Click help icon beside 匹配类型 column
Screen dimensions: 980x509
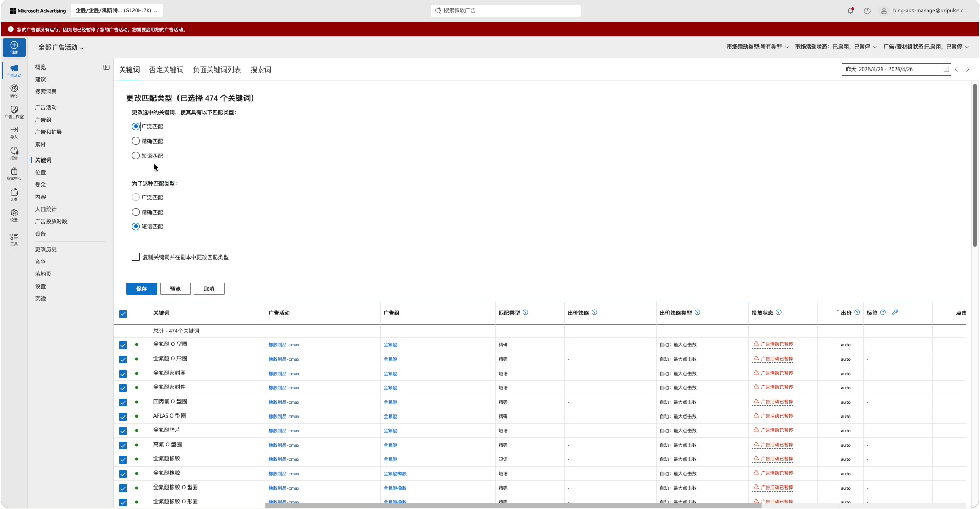(525, 312)
